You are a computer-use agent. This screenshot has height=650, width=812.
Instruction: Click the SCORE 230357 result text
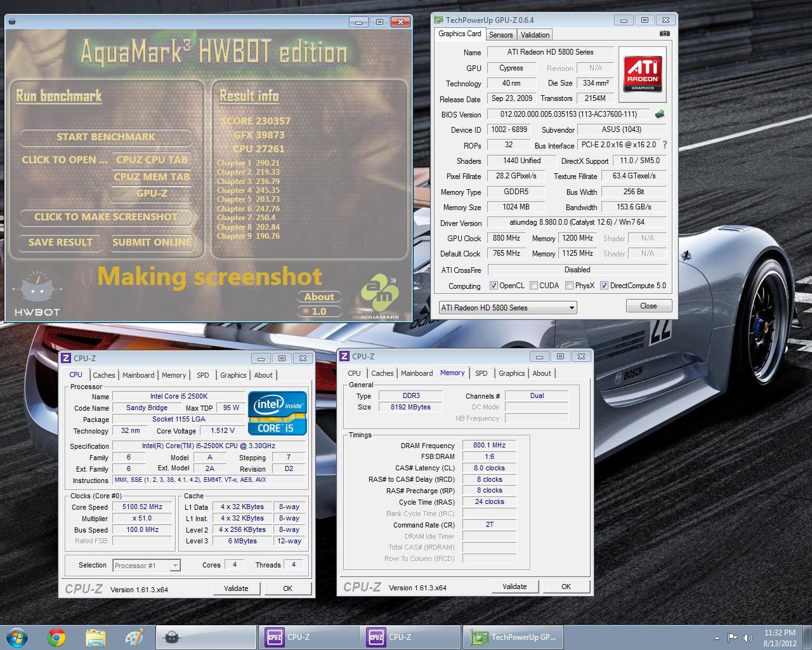(256, 121)
